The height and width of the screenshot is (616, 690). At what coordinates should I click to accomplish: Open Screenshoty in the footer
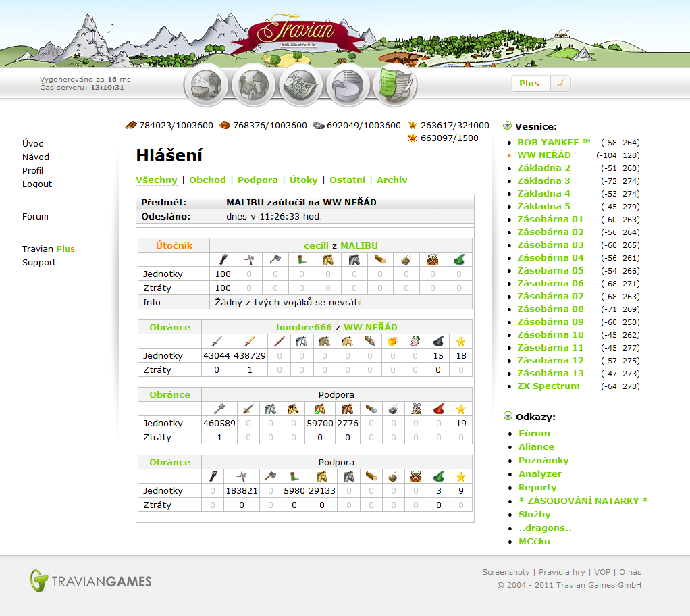click(x=506, y=572)
